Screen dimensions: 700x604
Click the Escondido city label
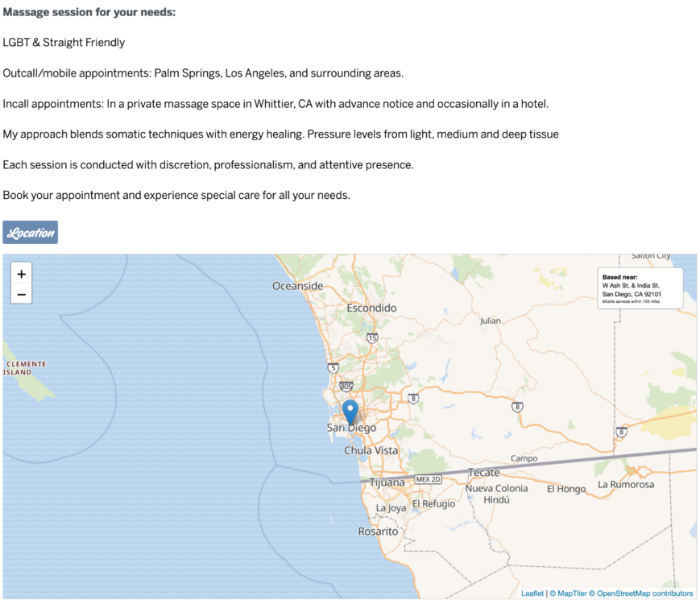(371, 308)
